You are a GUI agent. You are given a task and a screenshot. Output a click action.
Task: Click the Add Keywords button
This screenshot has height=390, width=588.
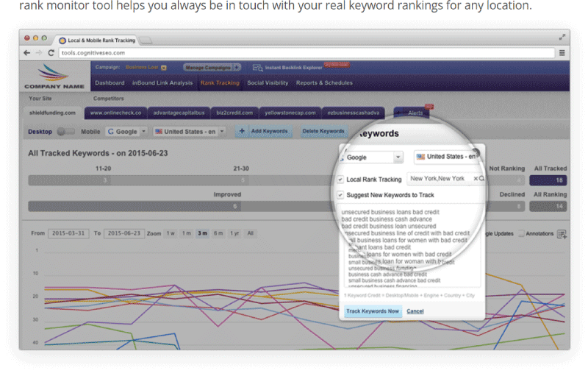264,132
